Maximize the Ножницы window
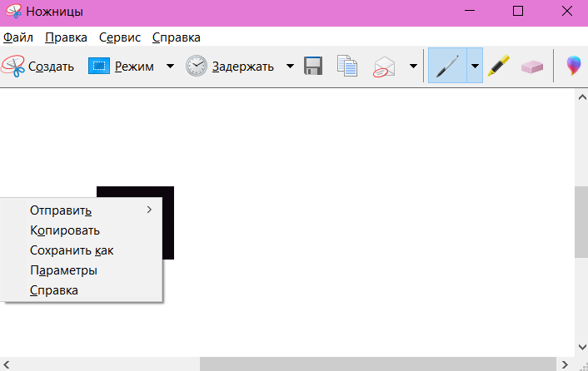Viewport: 588px width, 371px height. click(518, 12)
